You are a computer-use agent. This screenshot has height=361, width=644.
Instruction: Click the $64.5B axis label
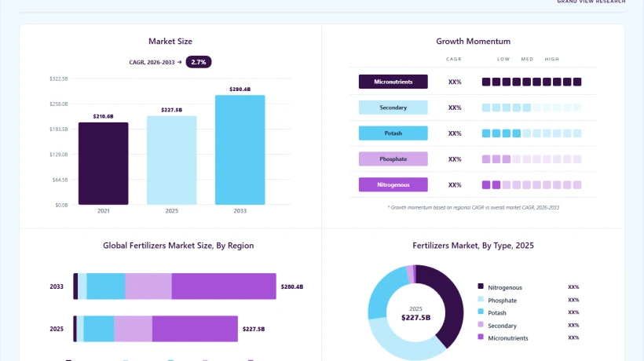(x=60, y=180)
